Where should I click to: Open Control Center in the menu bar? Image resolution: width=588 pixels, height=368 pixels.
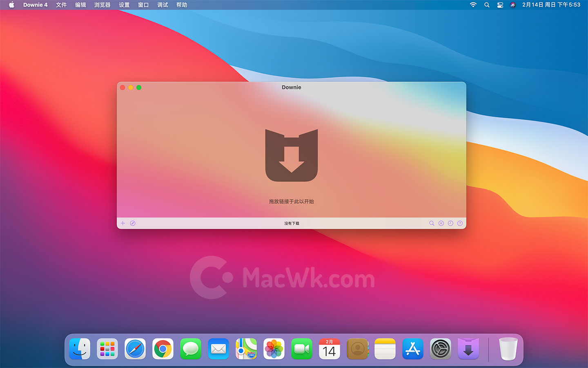pyautogui.click(x=500, y=5)
